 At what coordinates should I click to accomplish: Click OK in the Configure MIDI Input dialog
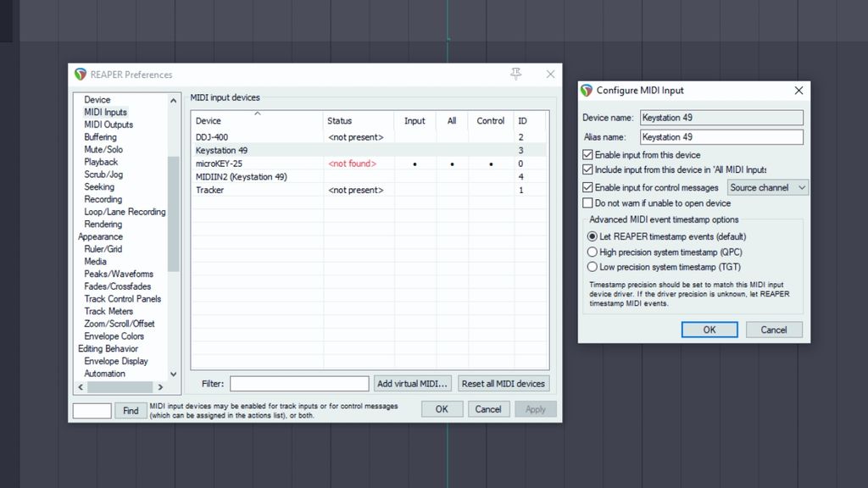point(709,329)
